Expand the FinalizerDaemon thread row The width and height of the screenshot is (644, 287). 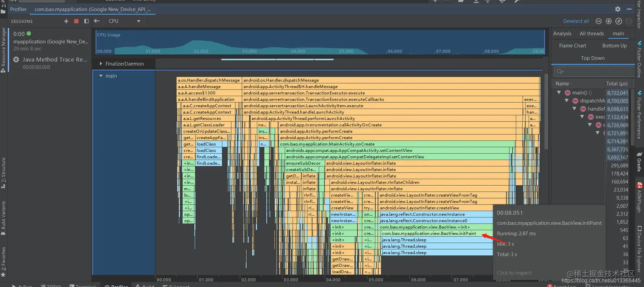click(101, 64)
